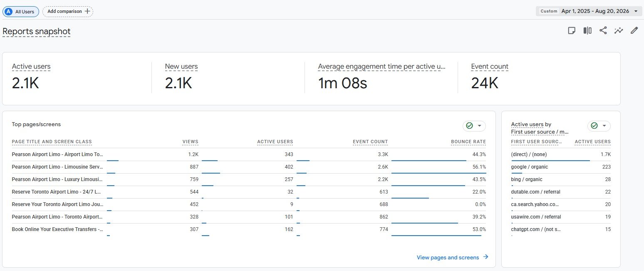Image resolution: width=644 pixels, height=271 pixels.
Task: Click the plus icon in Add comparison
Action: pyautogui.click(x=87, y=11)
